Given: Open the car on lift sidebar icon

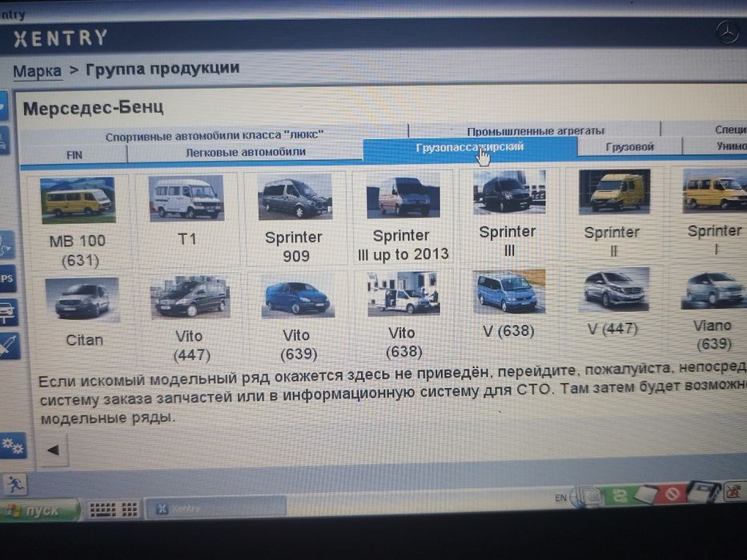Looking at the screenshot, I should click(9, 312).
